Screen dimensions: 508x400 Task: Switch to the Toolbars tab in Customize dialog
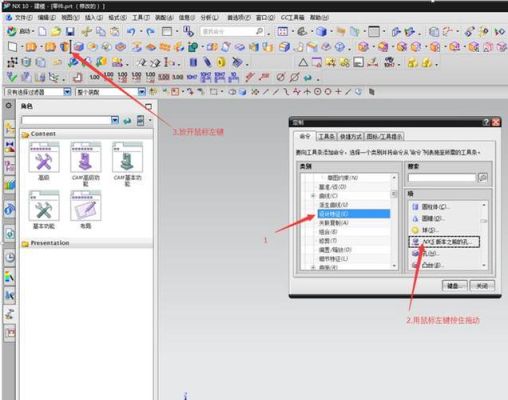pyautogui.click(x=326, y=136)
